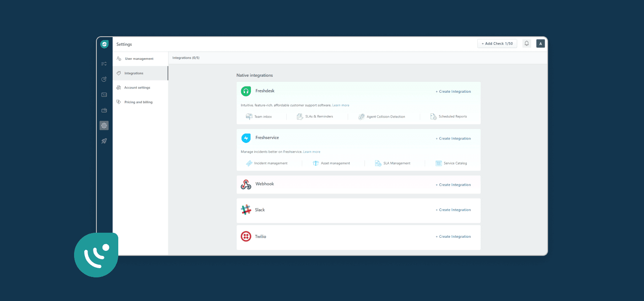
Task: Click the user avatar labeled A
Action: click(x=540, y=43)
